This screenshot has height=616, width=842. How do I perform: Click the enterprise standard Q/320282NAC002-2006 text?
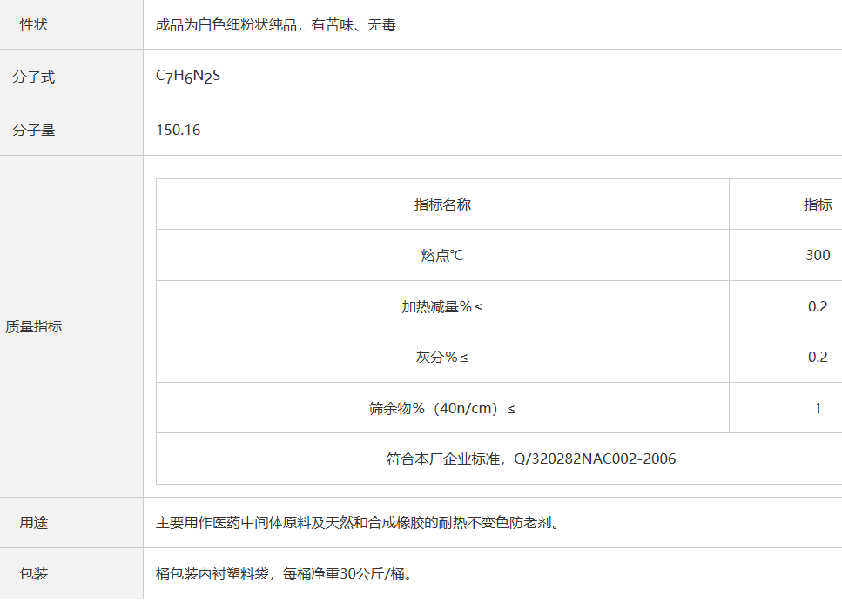point(530,459)
